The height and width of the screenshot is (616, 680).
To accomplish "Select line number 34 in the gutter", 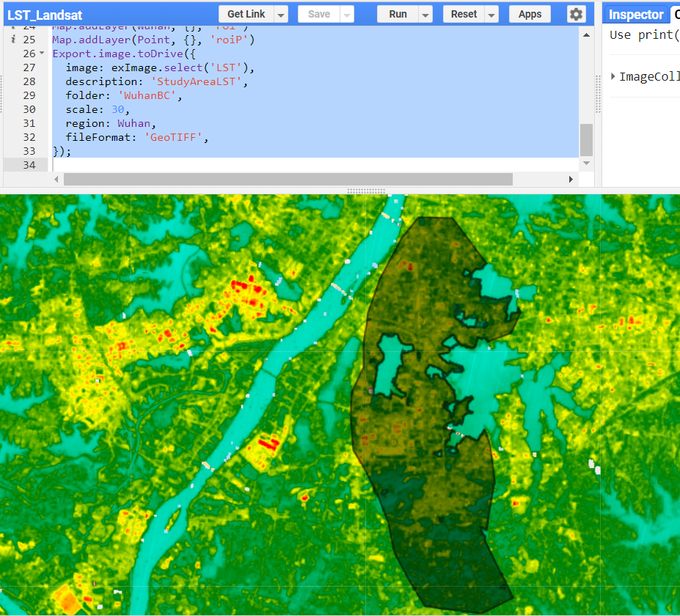I will coord(31,165).
